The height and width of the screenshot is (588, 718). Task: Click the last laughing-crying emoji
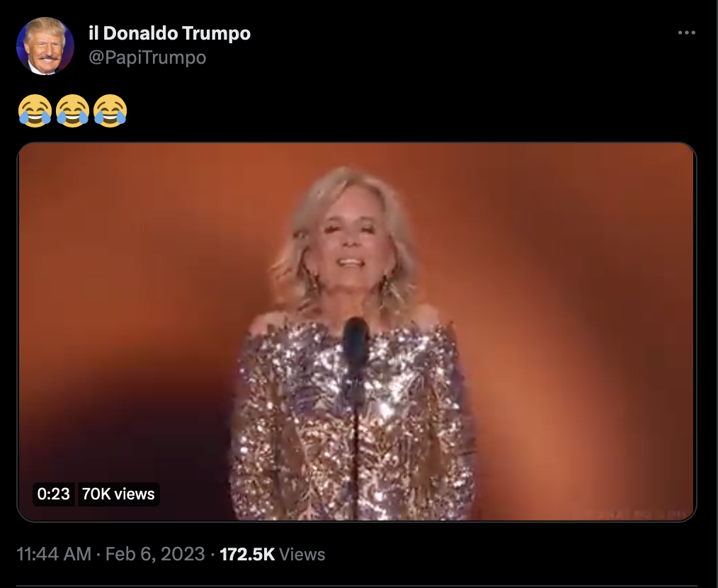110,111
